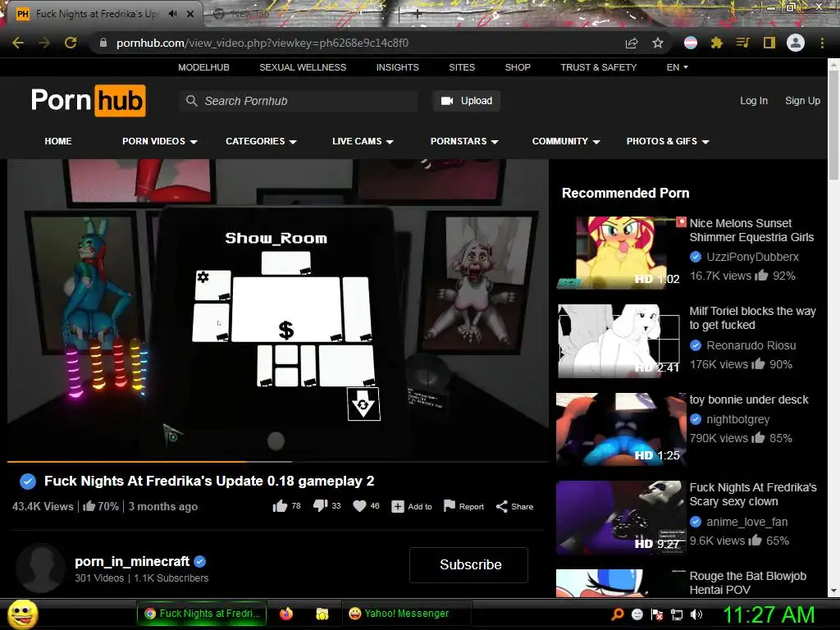Click the down-arrow icon on the tablet screen
Screen dimensions: 840x630
tap(363, 404)
